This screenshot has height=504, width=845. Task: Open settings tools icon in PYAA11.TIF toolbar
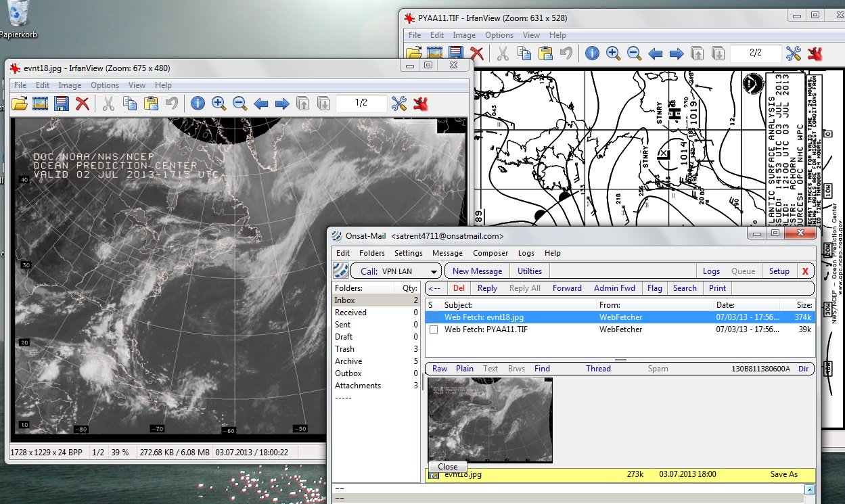[x=794, y=53]
